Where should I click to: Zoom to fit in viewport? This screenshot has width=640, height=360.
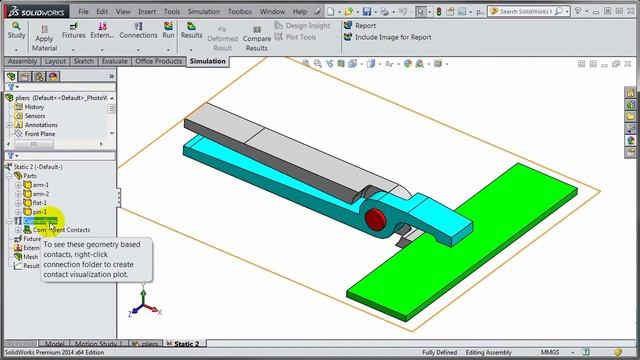click(x=305, y=63)
